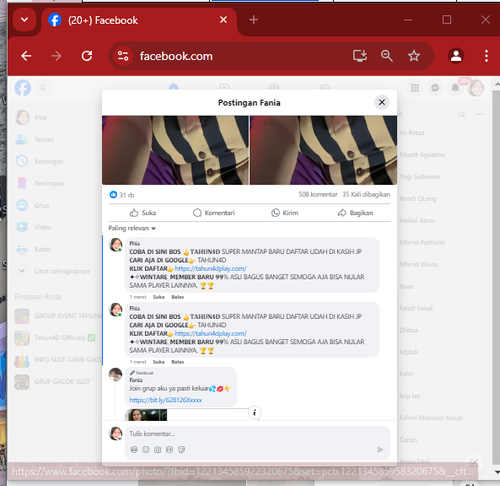This screenshot has height=486, width=500.
Task: Click the install app icon in the address bar
Action: (x=360, y=56)
